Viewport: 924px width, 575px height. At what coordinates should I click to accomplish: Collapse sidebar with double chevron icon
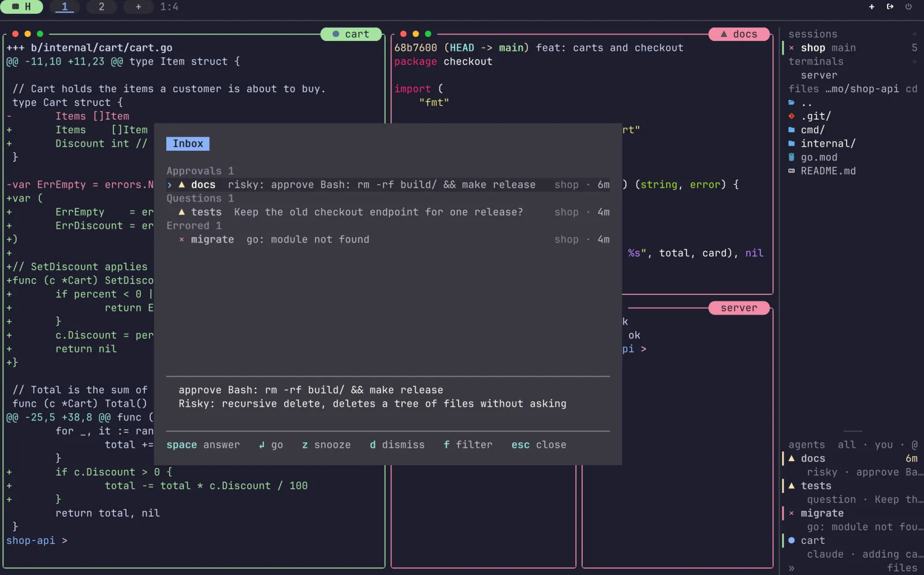point(792,568)
